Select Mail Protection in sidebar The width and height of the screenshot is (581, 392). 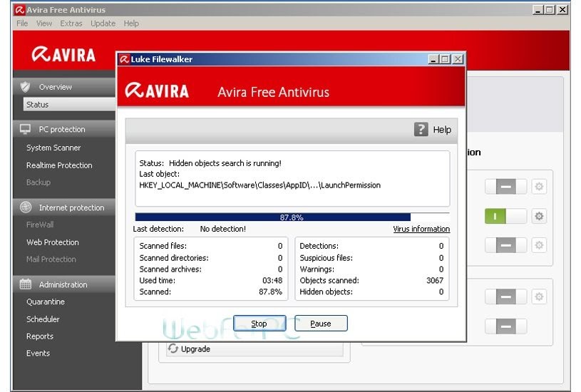[x=51, y=259]
